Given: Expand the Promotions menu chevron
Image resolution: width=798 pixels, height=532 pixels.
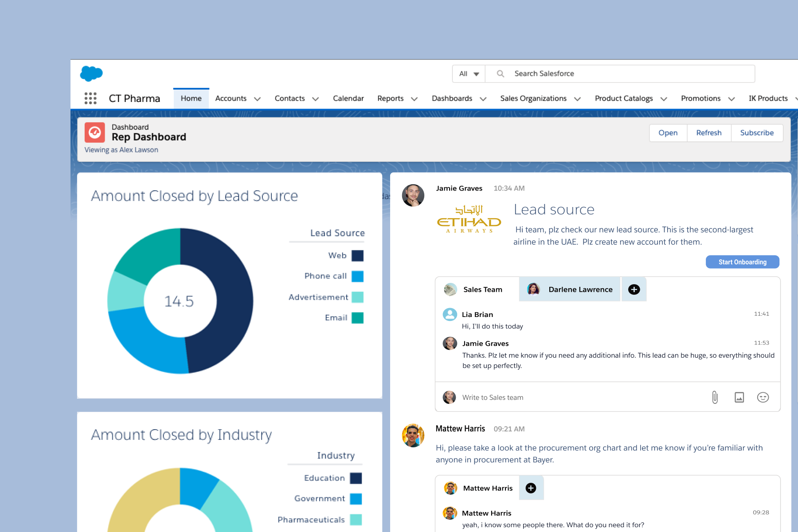Looking at the screenshot, I should point(731,99).
